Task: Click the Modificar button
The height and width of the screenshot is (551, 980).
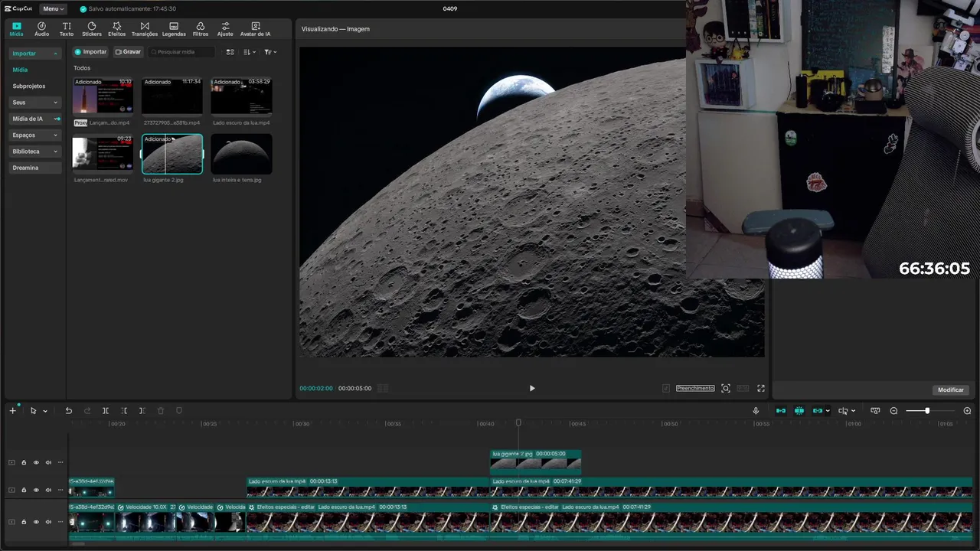Action: (951, 390)
